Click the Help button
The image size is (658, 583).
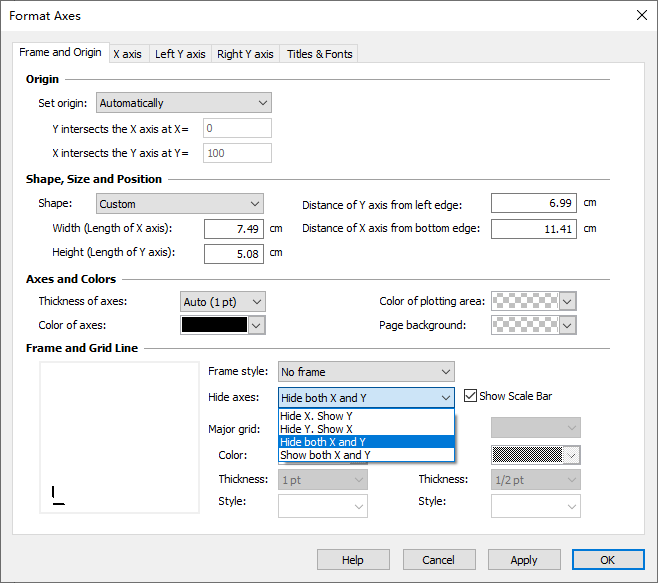tap(352, 560)
